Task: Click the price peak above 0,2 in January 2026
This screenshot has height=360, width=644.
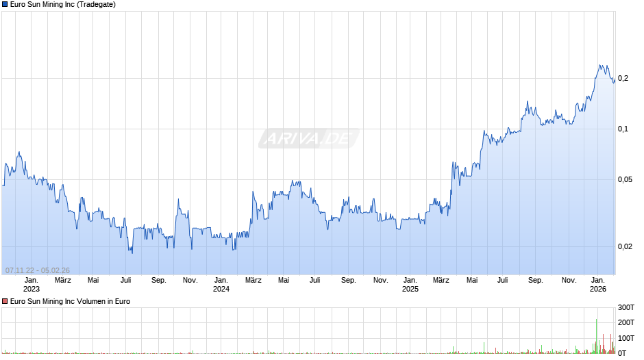Action: (x=600, y=65)
